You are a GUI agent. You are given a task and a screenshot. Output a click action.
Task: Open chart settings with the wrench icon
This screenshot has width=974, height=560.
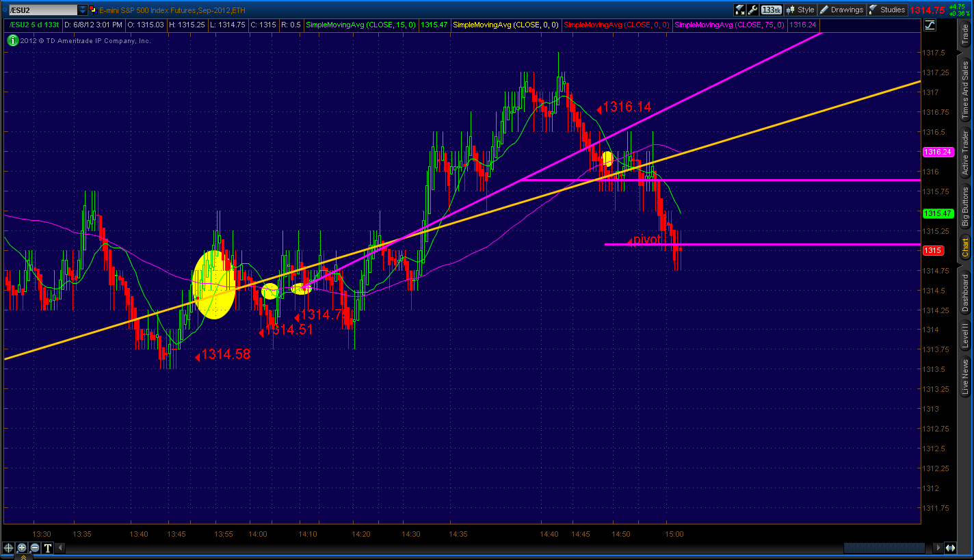coord(753,10)
